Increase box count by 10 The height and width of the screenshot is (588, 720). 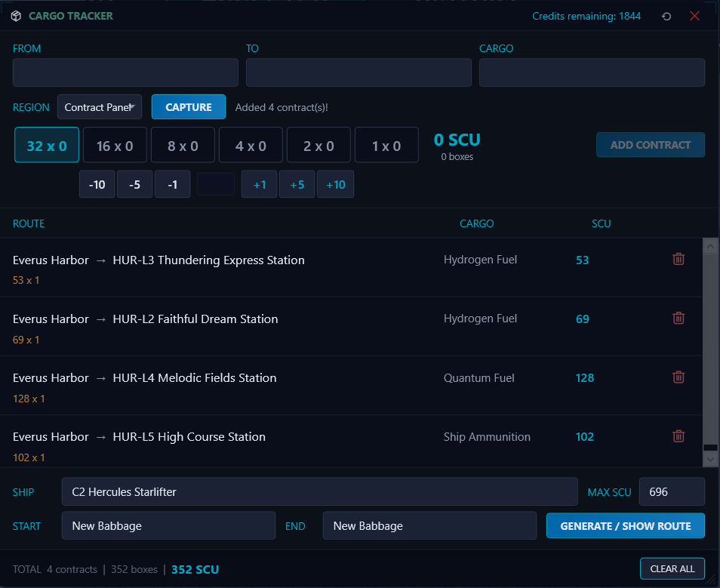[335, 184]
